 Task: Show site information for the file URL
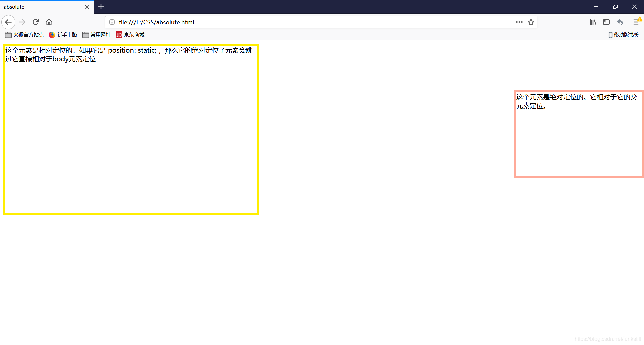(x=112, y=22)
